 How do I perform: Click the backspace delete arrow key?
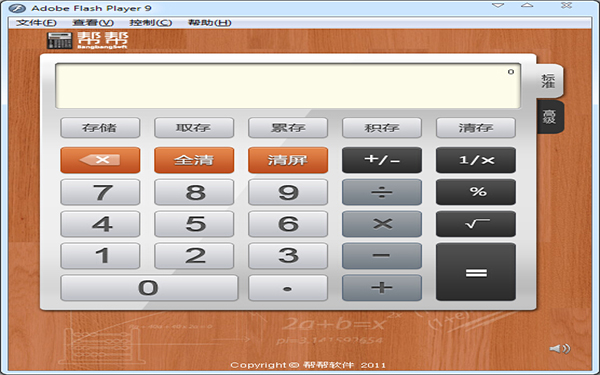point(100,160)
